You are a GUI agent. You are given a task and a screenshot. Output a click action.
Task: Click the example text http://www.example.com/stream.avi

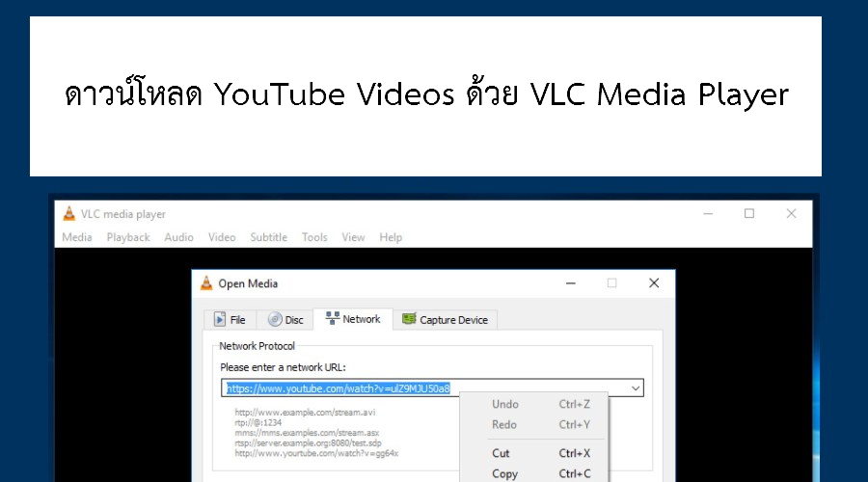[x=305, y=413]
